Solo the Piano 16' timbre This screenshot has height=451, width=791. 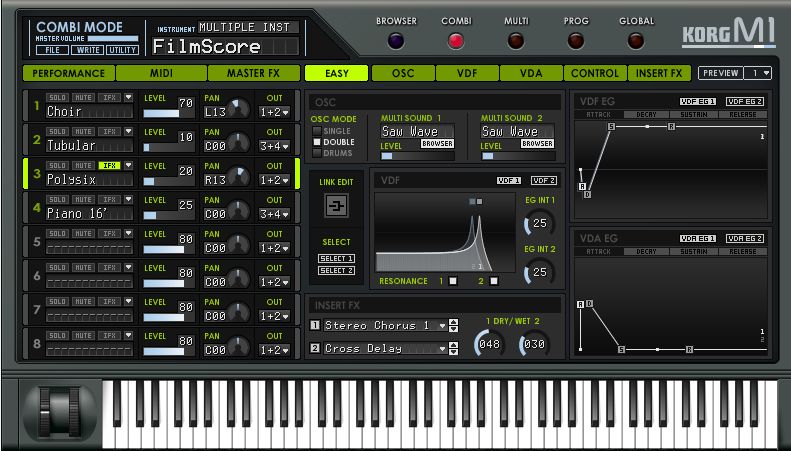(x=57, y=200)
